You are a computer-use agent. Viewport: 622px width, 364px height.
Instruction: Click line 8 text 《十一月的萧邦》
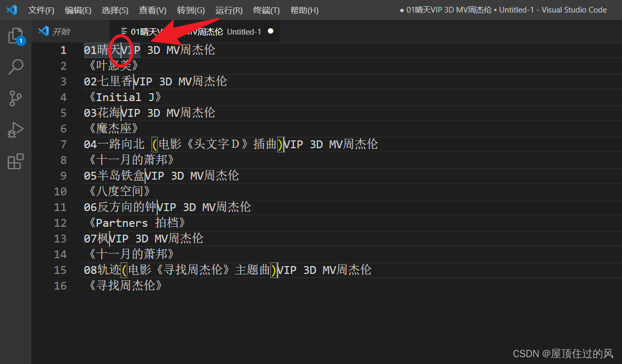pos(131,160)
